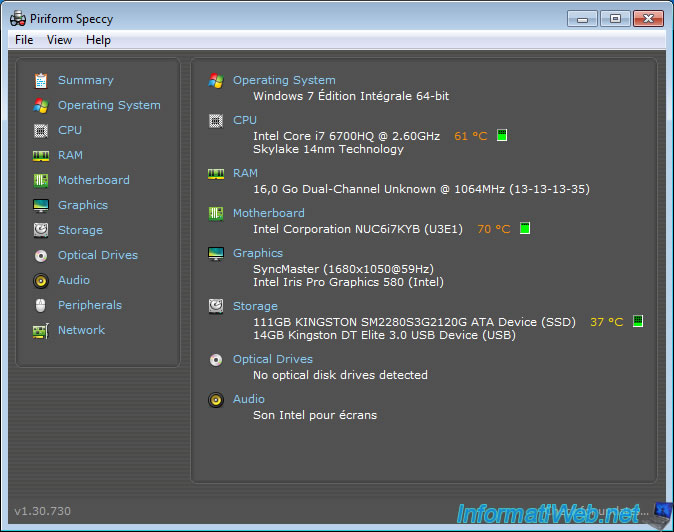674x532 pixels.
Task: Select Storage in the sidebar
Action: 80,230
